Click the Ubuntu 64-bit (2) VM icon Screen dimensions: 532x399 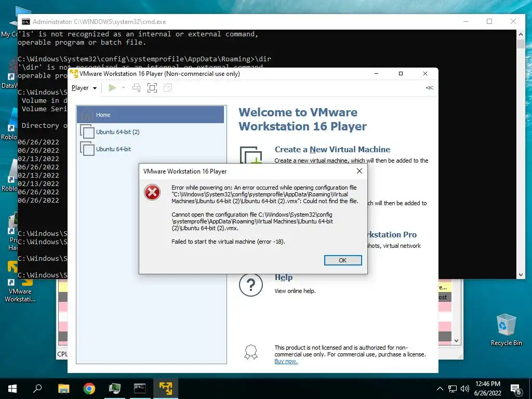87,131
